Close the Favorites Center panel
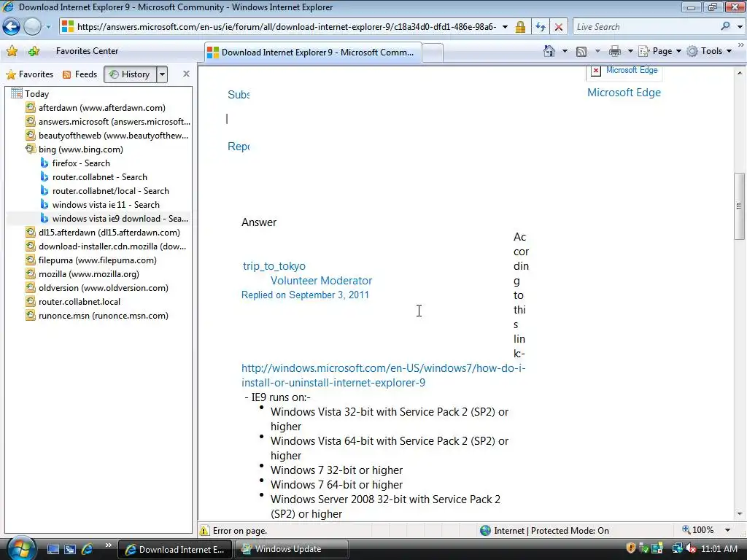 186,74
